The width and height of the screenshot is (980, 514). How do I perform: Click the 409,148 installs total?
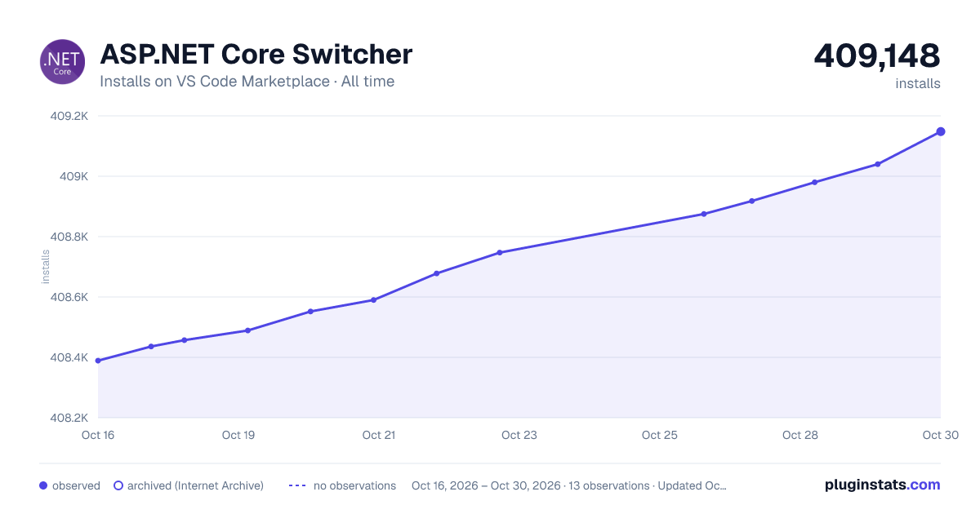tap(877, 55)
